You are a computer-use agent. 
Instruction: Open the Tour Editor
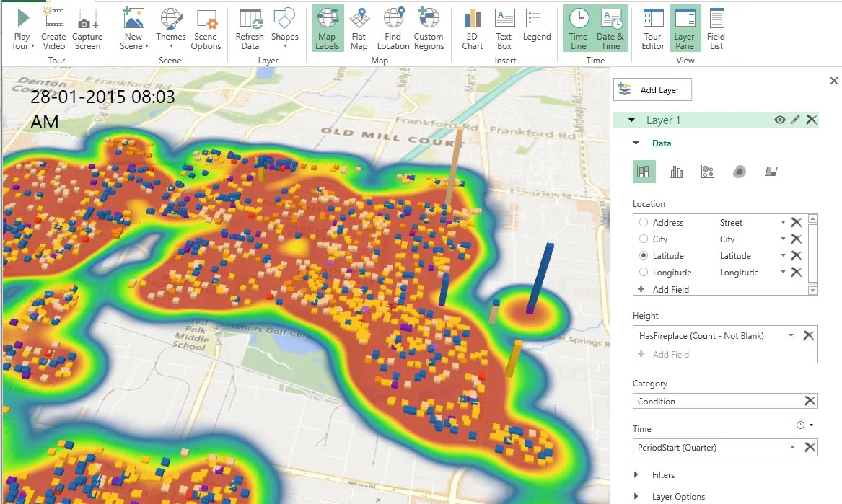652,29
